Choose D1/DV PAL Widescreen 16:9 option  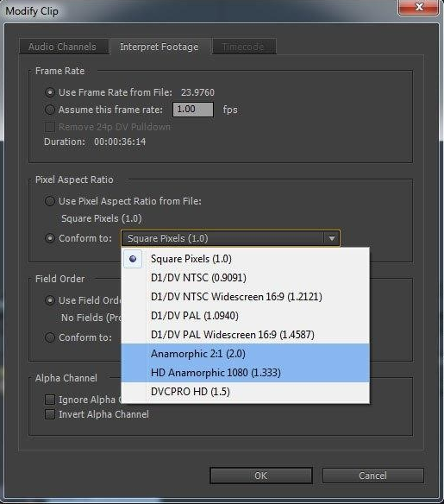[245, 334]
